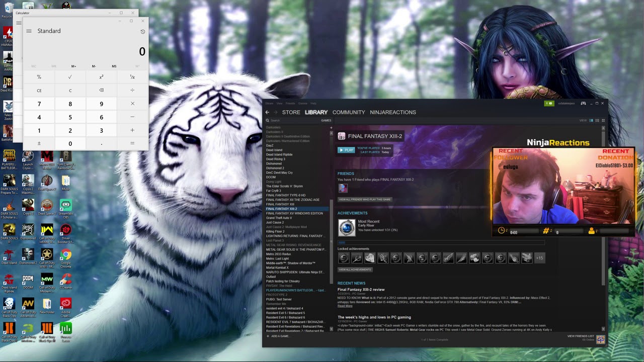Click digit 7 in Calculator

point(39,104)
